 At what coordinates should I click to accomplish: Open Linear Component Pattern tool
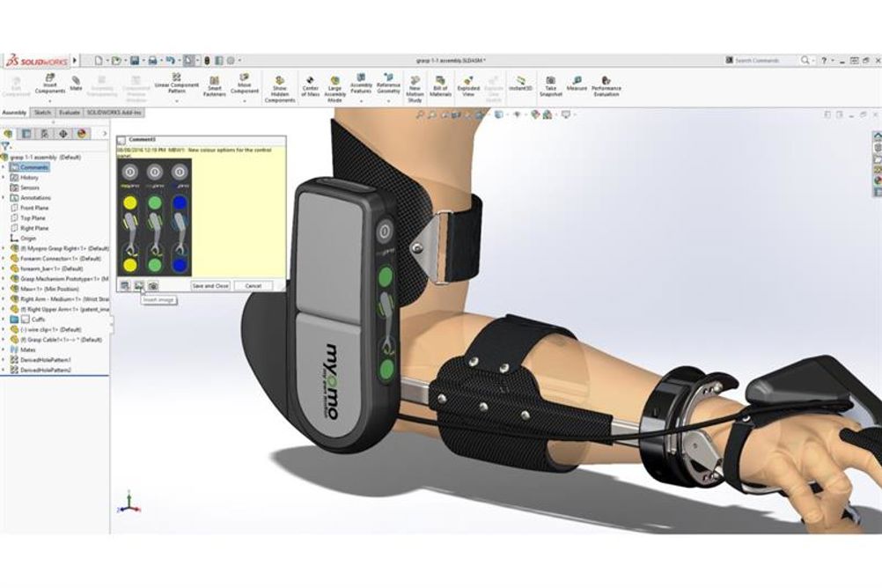177,84
